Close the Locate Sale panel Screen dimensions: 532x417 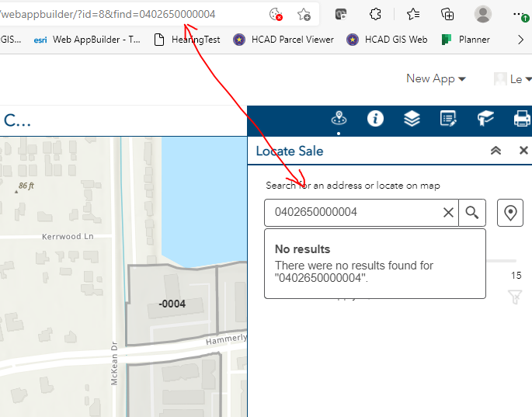pos(523,151)
